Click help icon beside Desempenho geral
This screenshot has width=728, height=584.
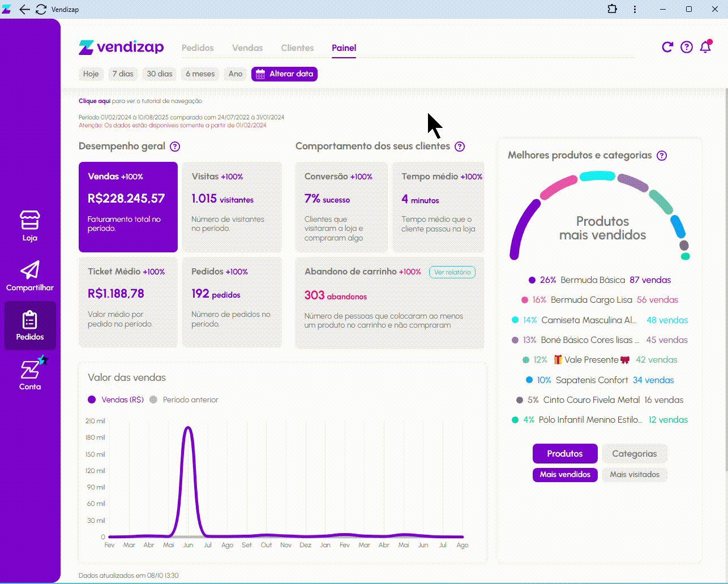pyautogui.click(x=175, y=147)
